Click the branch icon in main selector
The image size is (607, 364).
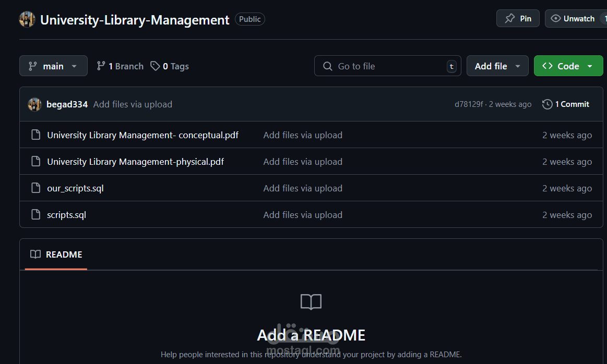33,66
